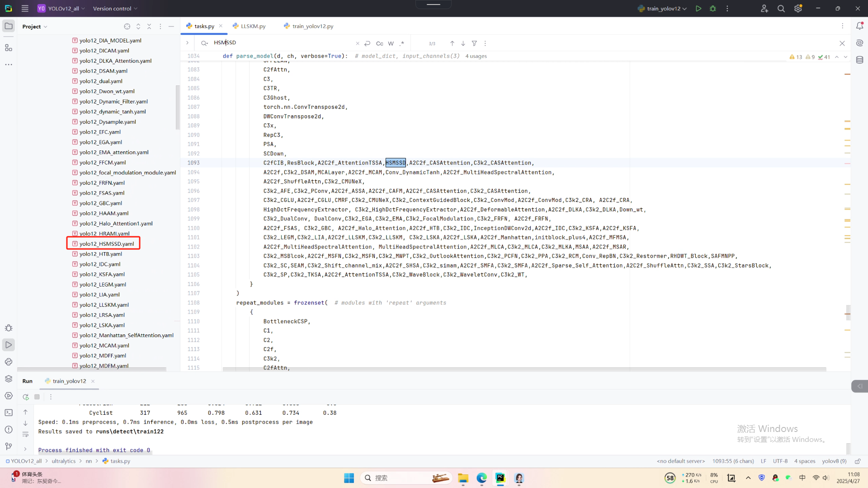Switch to the LLSKM.py tab

tap(253, 26)
